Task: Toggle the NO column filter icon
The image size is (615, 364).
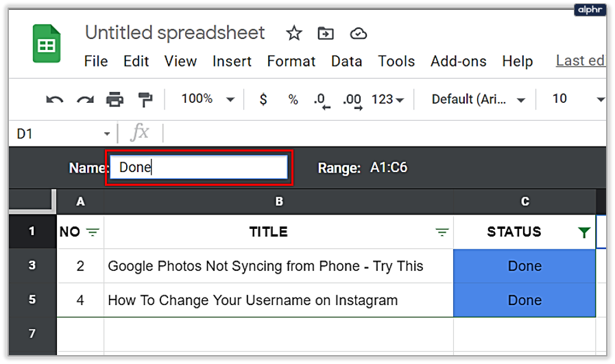Action: point(93,232)
